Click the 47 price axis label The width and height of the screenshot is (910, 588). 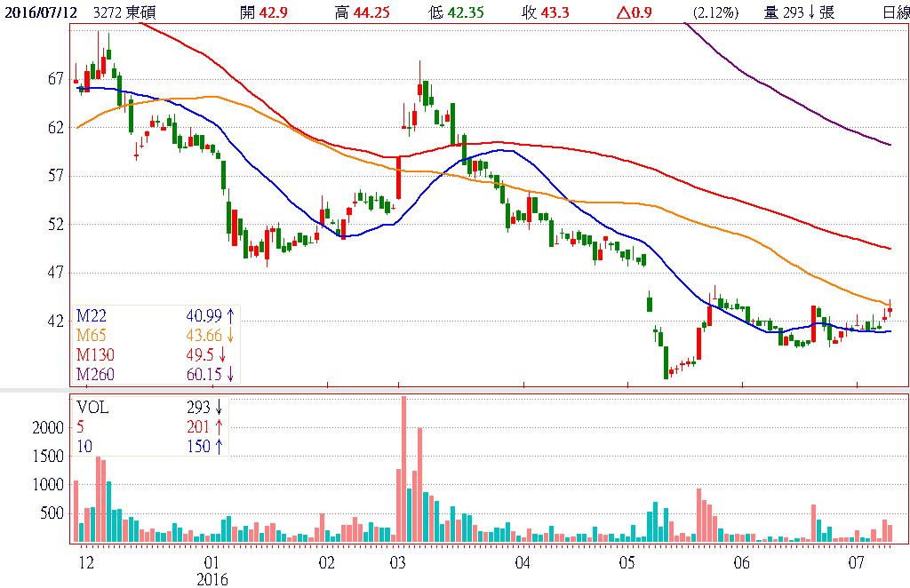point(56,273)
